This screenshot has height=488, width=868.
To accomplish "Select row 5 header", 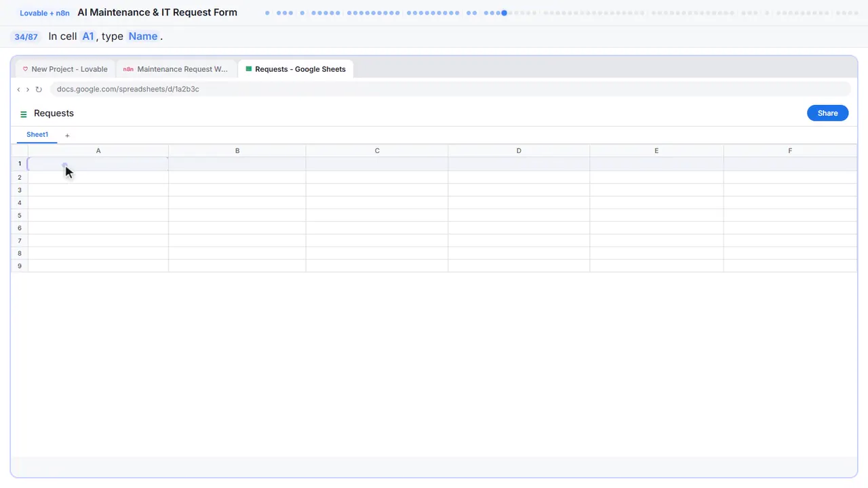I will (20, 216).
